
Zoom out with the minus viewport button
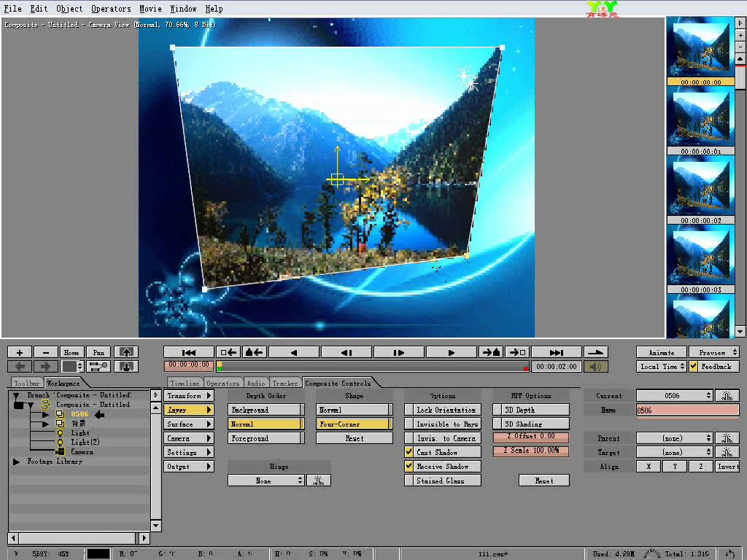click(x=46, y=352)
